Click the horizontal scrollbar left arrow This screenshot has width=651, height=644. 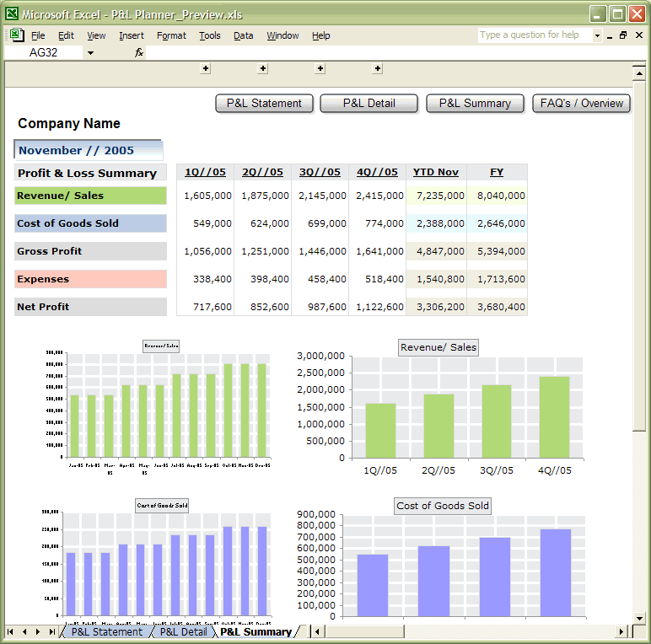318,631
